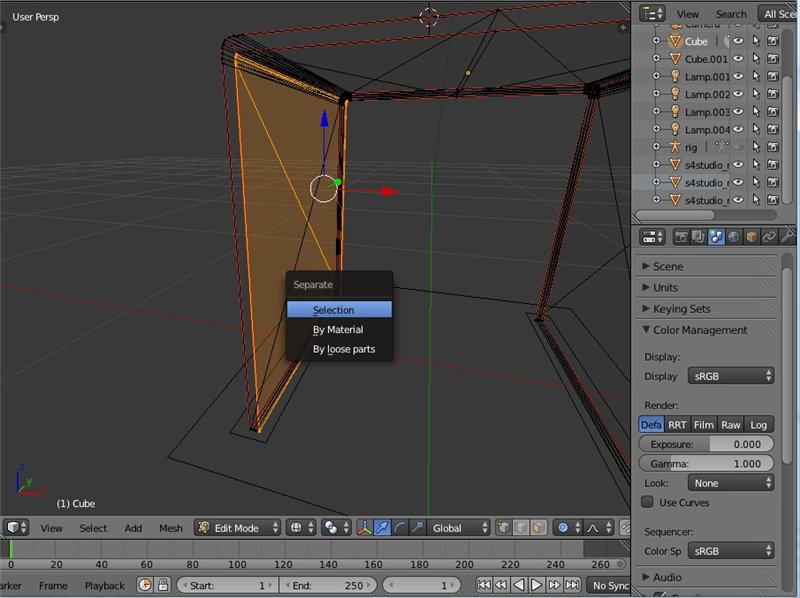Open the Mesh menu in viewport header
The height and width of the screenshot is (598, 800).
[x=171, y=528]
